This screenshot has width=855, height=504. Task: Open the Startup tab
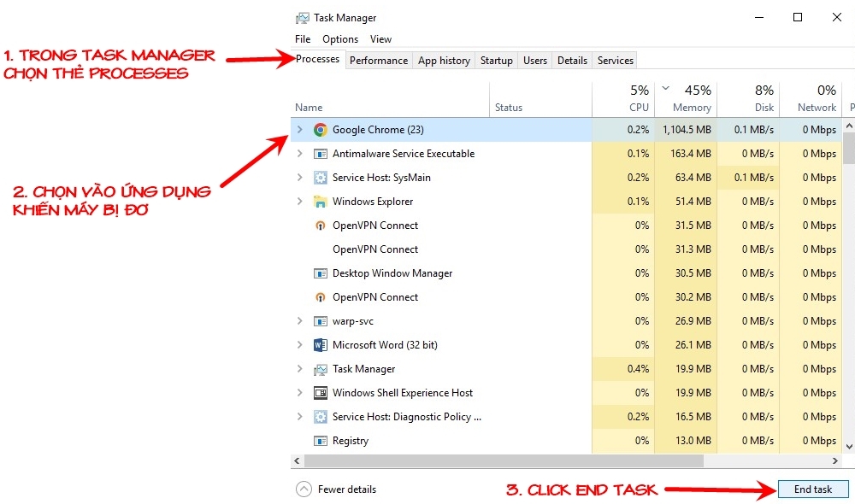click(496, 61)
